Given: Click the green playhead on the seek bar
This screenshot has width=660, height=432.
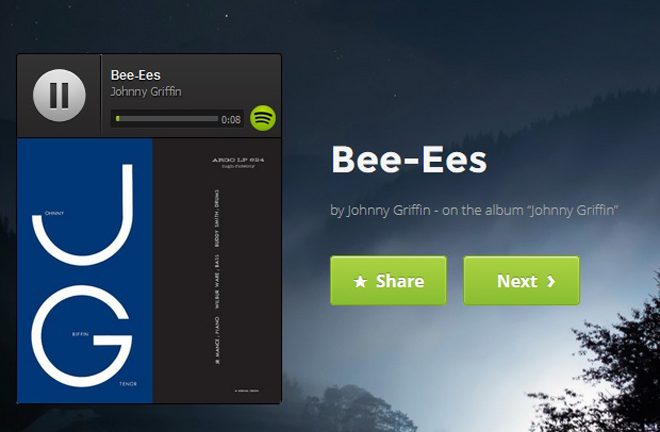Looking at the screenshot, I should [x=117, y=119].
